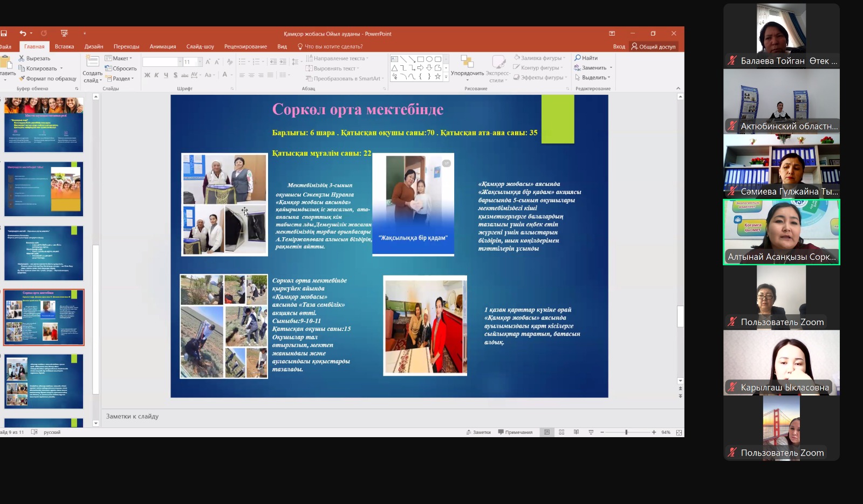The width and height of the screenshot is (863, 504).
Task: Pick the star shape from shapes gallery
Action: [437, 77]
